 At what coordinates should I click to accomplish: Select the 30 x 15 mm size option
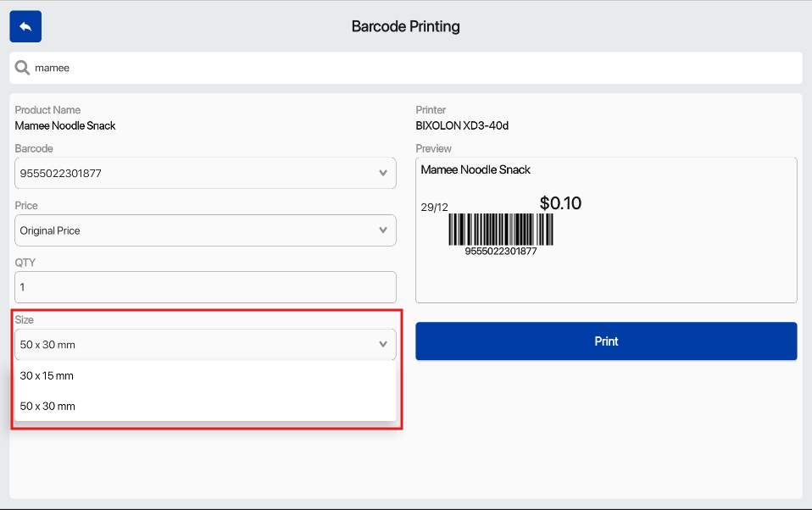click(47, 376)
